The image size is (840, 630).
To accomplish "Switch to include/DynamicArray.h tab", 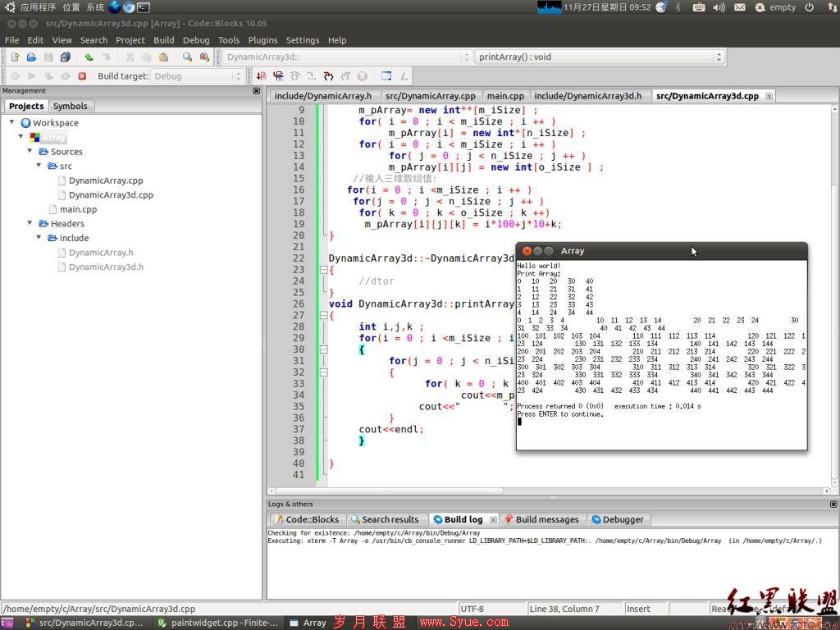I will tap(322, 96).
